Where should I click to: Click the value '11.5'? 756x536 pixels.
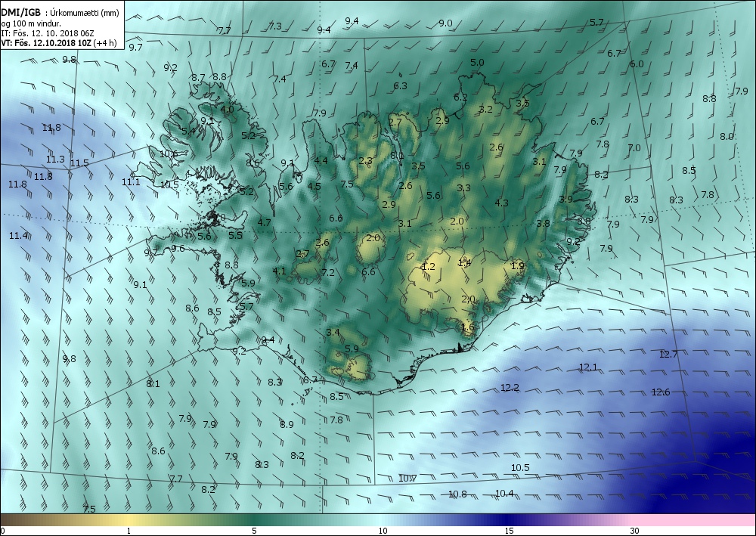(x=79, y=163)
